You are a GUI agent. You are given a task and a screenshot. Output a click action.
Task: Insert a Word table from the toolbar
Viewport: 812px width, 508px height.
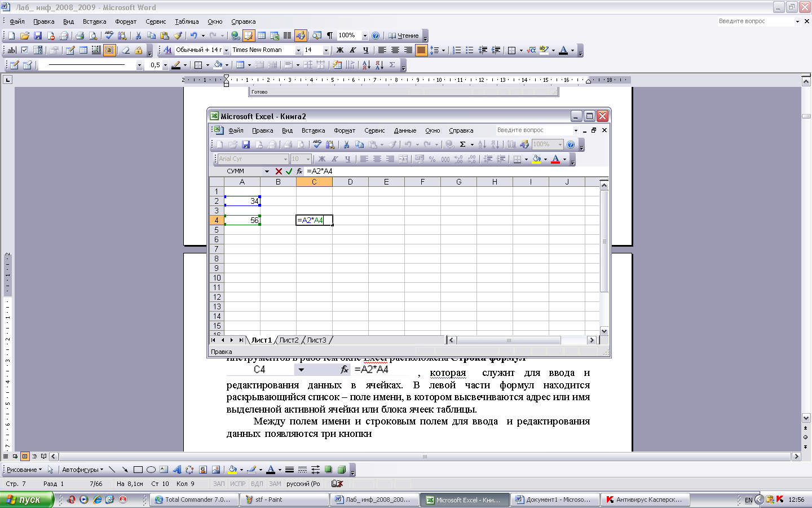(x=262, y=36)
